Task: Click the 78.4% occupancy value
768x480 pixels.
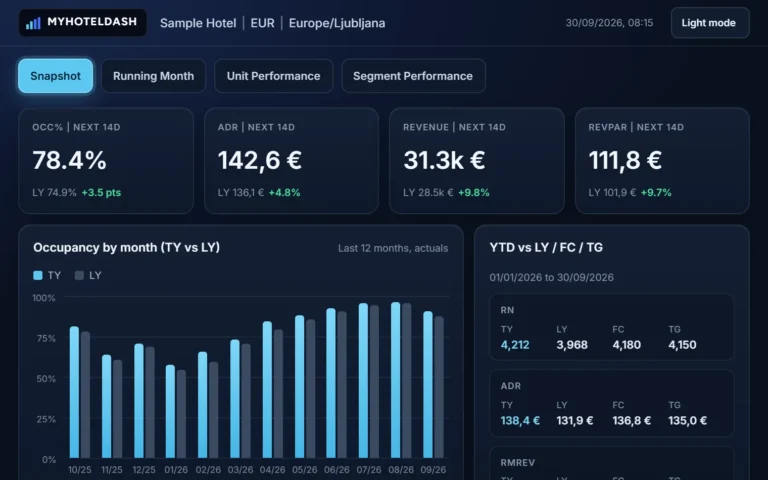Action: tap(70, 160)
